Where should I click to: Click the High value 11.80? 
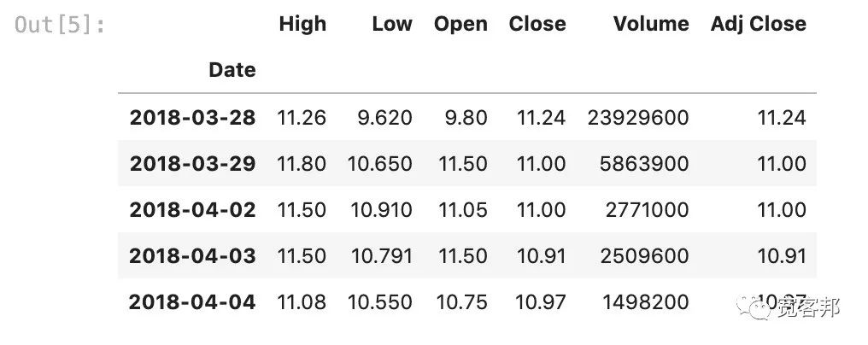(x=302, y=164)
